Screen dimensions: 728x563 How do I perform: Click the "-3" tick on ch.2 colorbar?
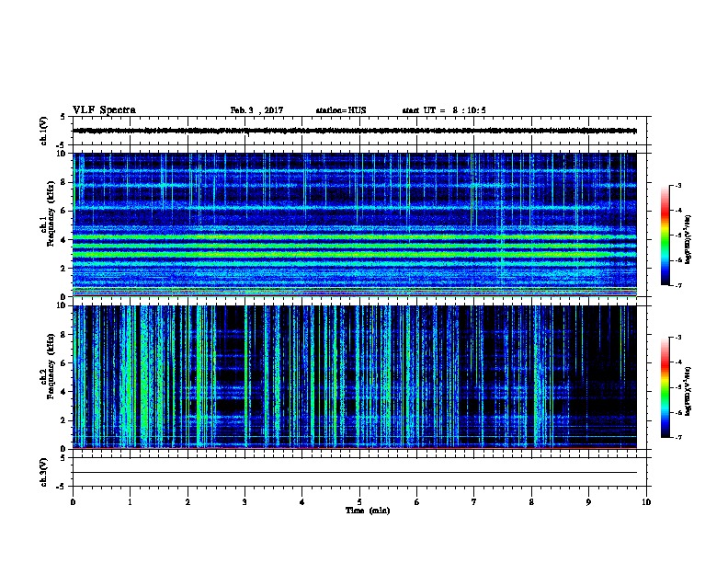click(x=677, y=338)
